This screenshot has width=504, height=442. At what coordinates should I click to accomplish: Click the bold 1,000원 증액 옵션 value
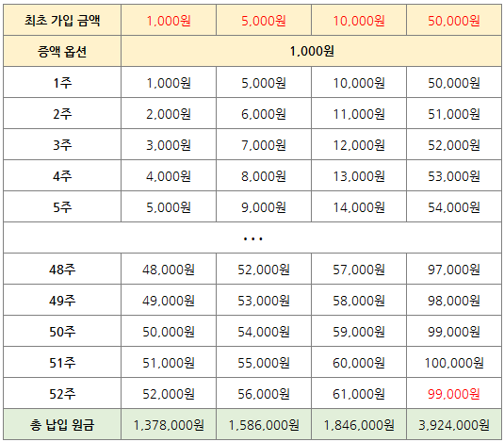click(311, 51)
